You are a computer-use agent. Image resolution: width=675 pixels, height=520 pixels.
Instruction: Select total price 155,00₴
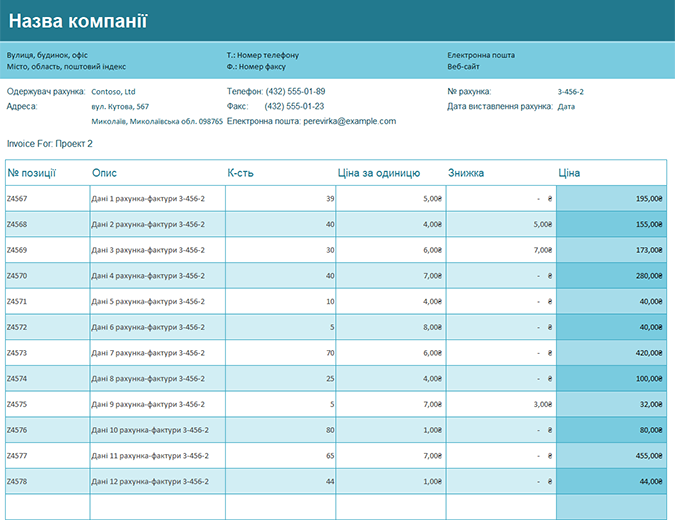click(611, 224)
